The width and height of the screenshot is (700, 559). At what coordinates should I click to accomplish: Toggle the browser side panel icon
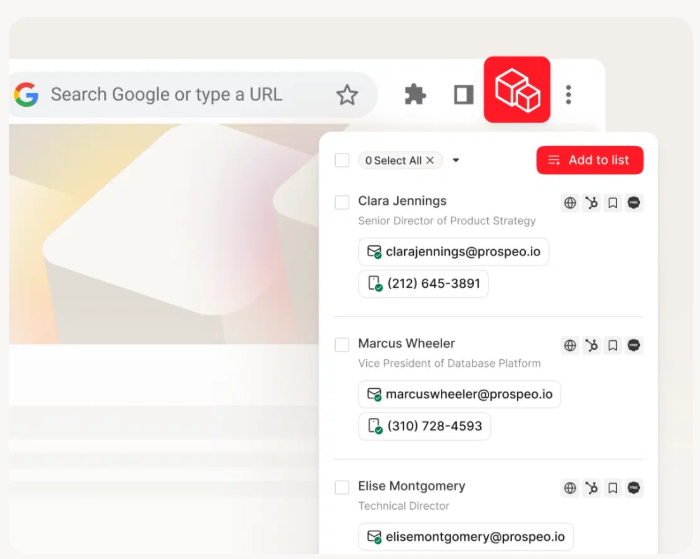pyautogui.click(x=464, y=95)
